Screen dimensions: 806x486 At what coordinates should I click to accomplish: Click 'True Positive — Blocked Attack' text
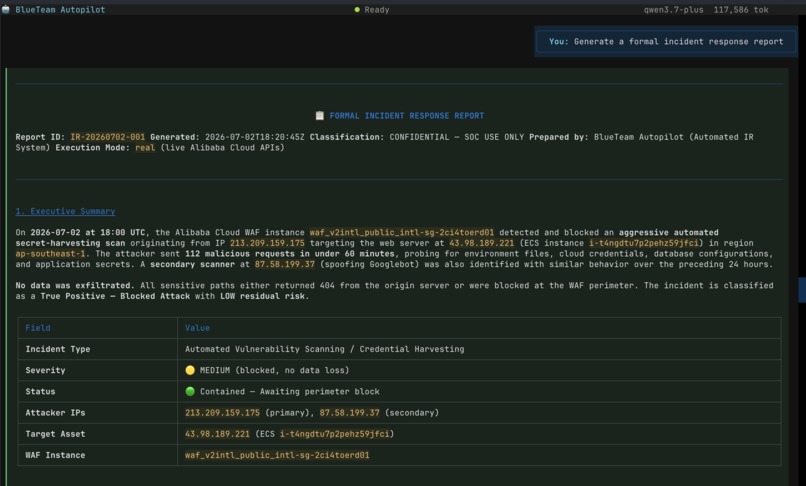pyautogui.click(x=115, y=296)
